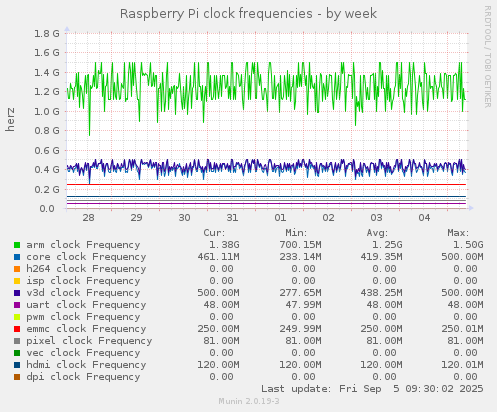
Task: Click the v3d clock minimum 277.65M
Action: coord(300,293)
